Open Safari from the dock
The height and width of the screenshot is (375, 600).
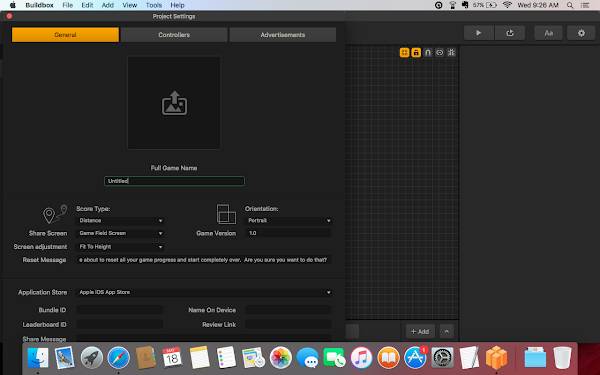pyautogui.click(x=119, y=358)
